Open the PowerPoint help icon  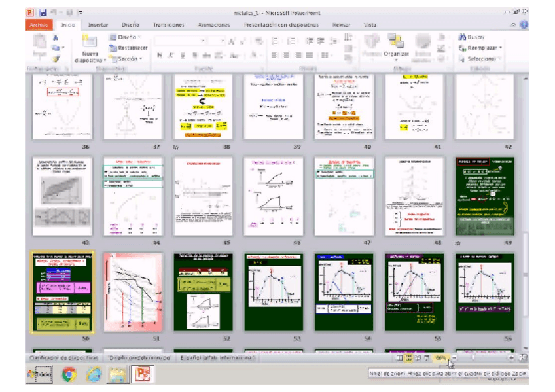point(524,25)
